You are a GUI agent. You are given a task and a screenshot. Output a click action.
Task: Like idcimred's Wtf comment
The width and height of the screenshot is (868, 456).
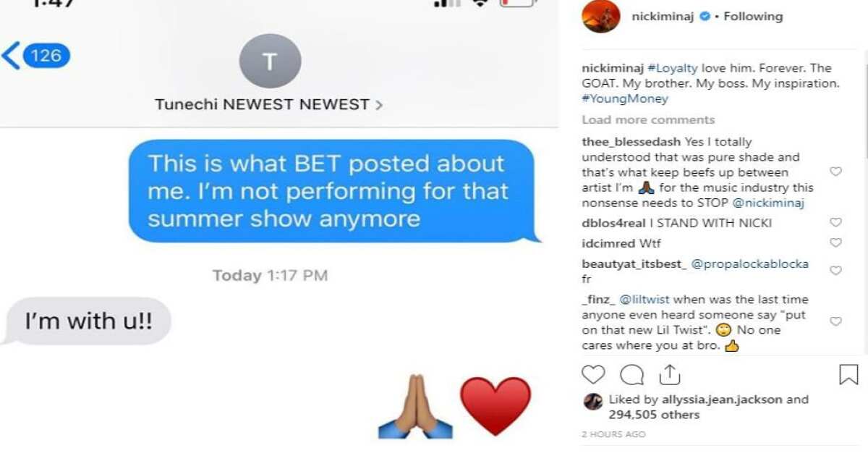(835, 243)
